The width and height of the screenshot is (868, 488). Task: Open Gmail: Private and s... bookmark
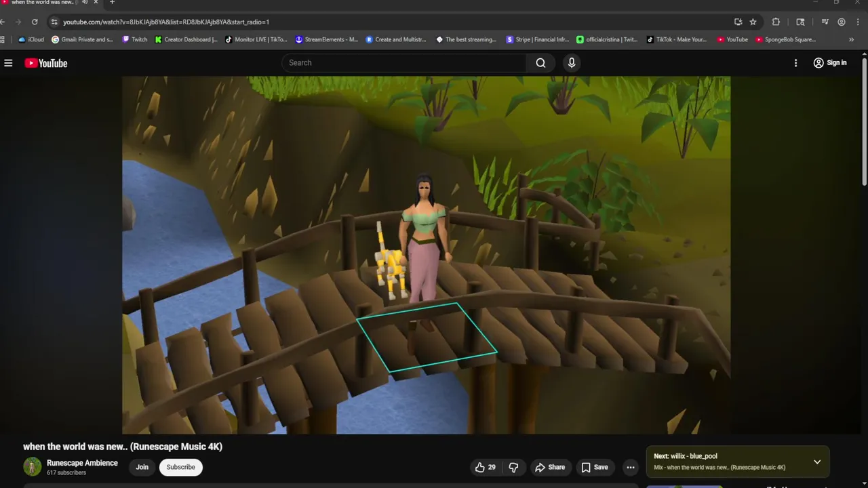point(82,39)
